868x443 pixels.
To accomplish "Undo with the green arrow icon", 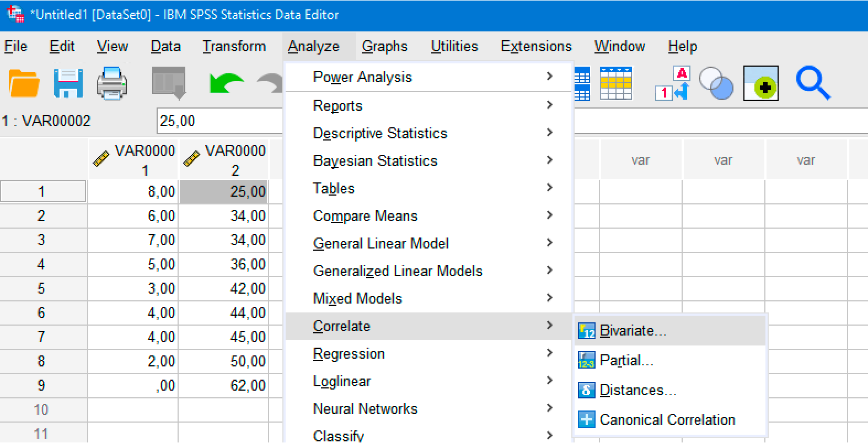I will point(226,84).
